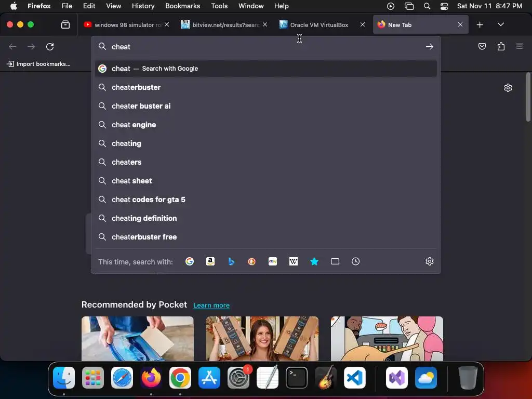
Task: Open the Finder icon in Dock
Action: (64, 378)
